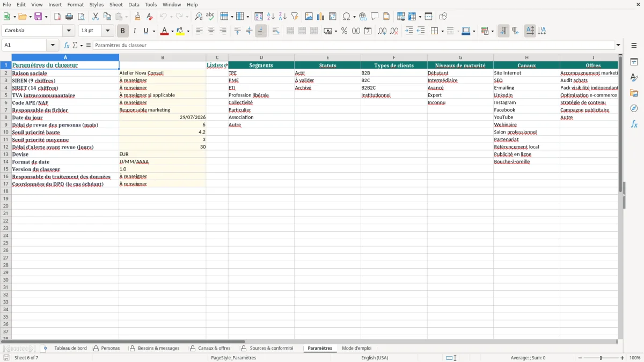Apply the yellow background color swatch

180,31
